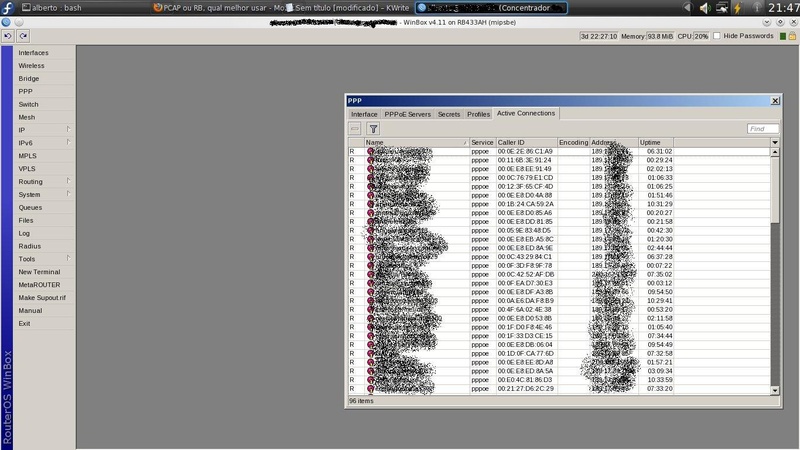Click the network connection tray icon

click(722, 8)
